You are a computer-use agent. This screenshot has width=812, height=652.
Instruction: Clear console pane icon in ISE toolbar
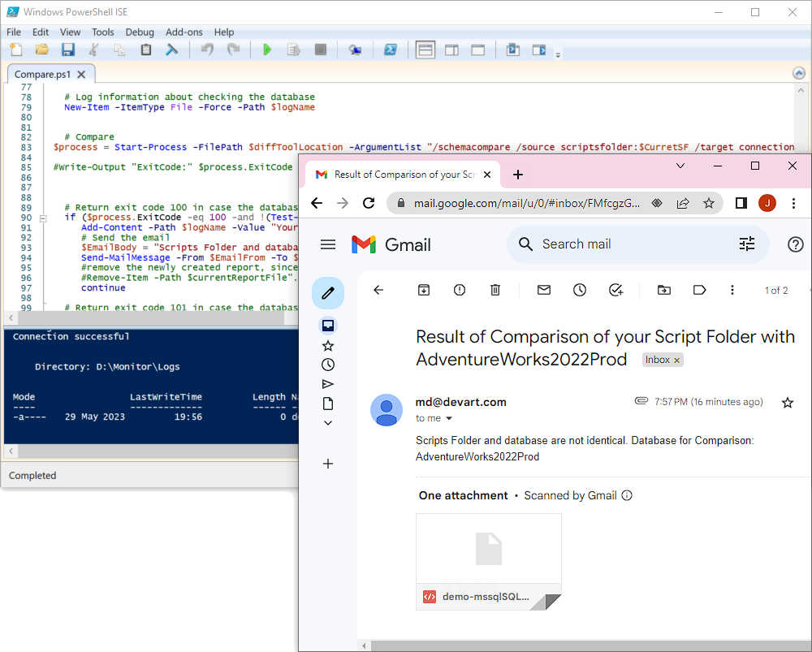(x=171, y=50)
